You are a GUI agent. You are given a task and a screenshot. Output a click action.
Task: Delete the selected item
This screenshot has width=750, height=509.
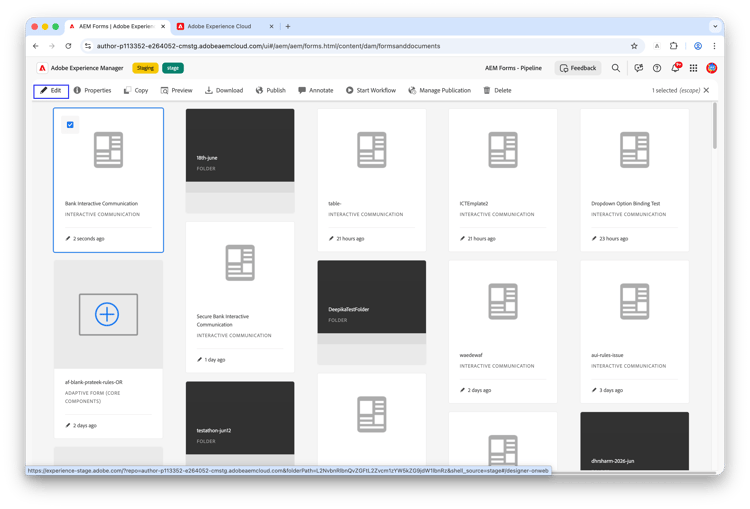(x=497, y=90)
